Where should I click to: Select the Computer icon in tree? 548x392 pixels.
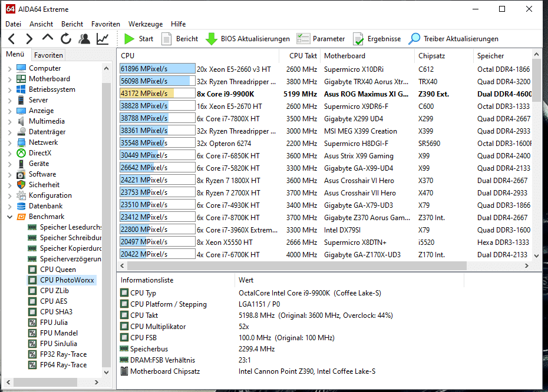tap(21, 68)
